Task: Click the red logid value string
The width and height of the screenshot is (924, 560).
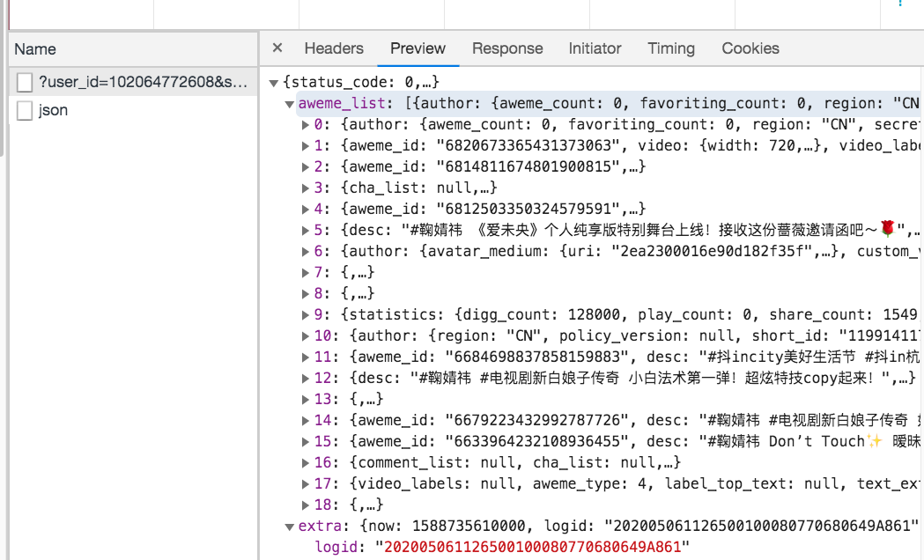Action: click(532, 547)
